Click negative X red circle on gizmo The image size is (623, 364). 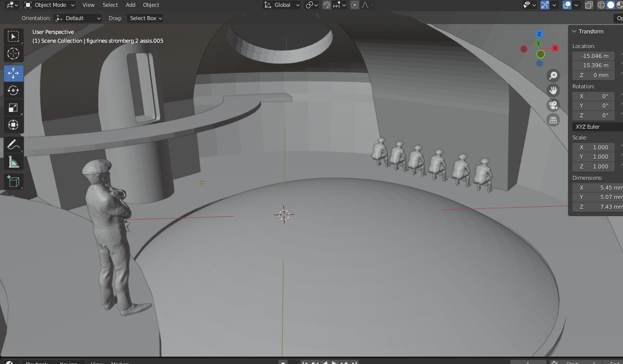pyautogui.click(x=524, y=49)
